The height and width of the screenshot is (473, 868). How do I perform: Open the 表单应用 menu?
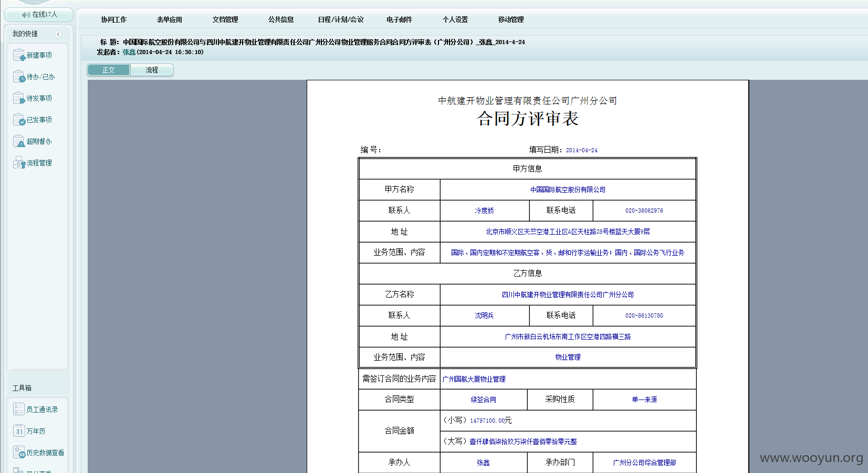pyautogui.click(x=170, y=19)
